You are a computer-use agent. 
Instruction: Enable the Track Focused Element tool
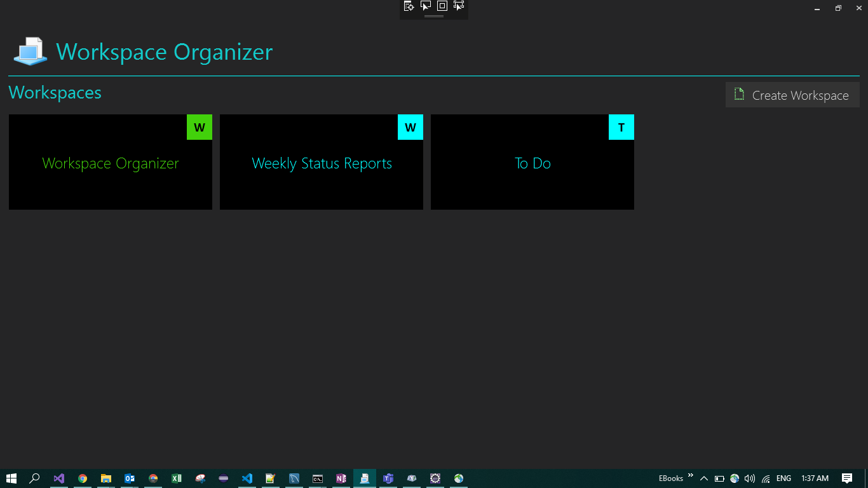click(459, 6)
